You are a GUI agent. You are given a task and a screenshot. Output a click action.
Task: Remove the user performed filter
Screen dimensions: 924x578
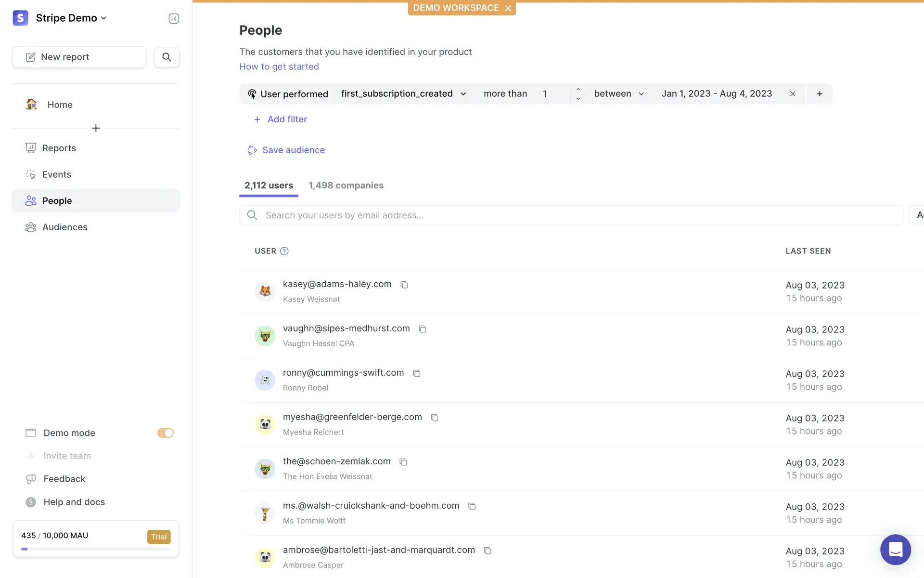pos(793,94)
